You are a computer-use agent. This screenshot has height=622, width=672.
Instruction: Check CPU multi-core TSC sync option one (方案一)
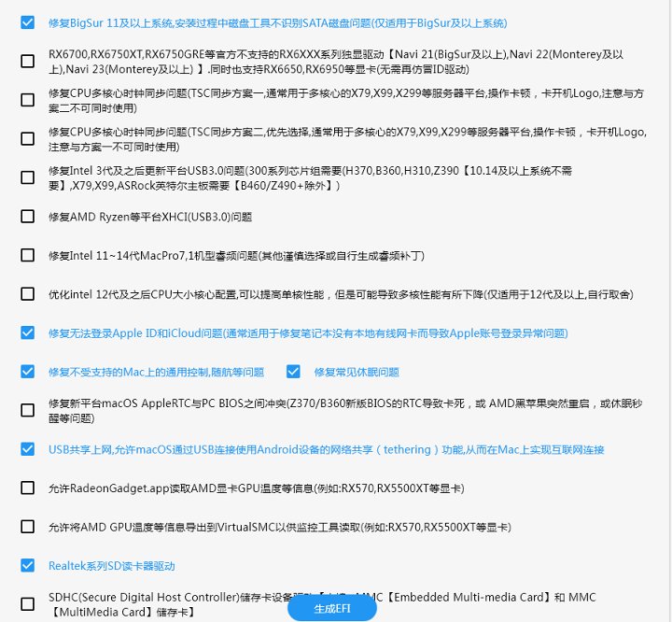pos(27,100)
